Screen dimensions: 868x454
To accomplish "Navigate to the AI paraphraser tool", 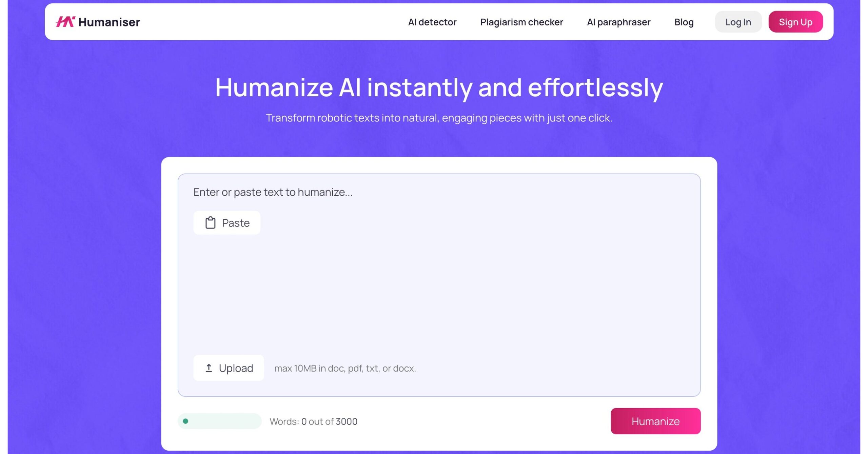I will pos(618,22).
